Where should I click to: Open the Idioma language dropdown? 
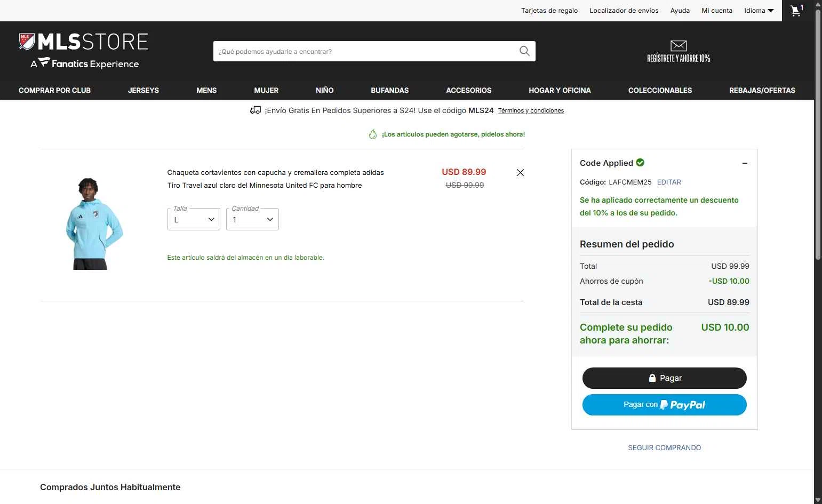pyautogui.click(x=759, y=11)
